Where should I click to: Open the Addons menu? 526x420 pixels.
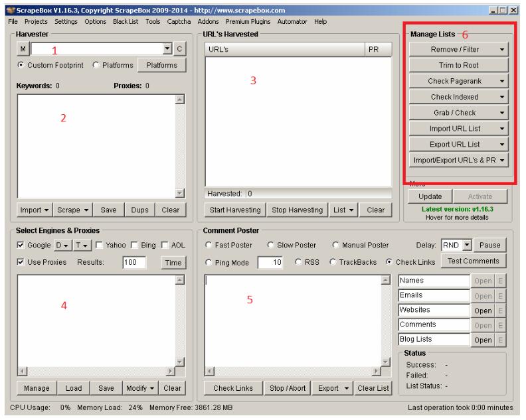208,21
